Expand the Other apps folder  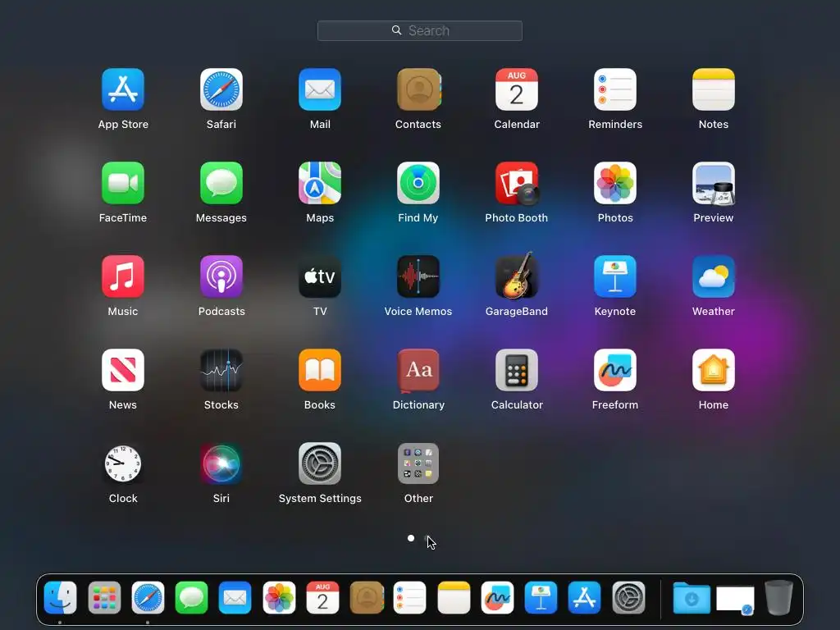coord(418,463)
